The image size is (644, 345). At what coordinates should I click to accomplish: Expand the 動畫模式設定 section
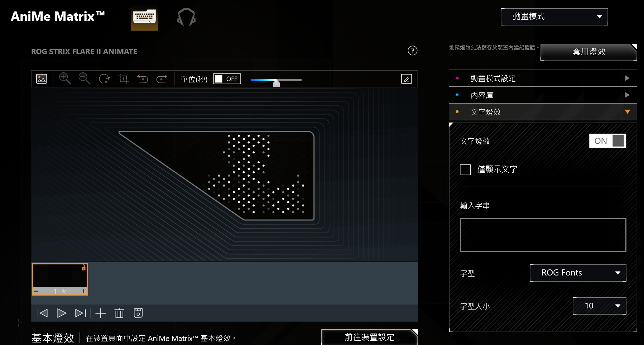click(x=543, y=78)
